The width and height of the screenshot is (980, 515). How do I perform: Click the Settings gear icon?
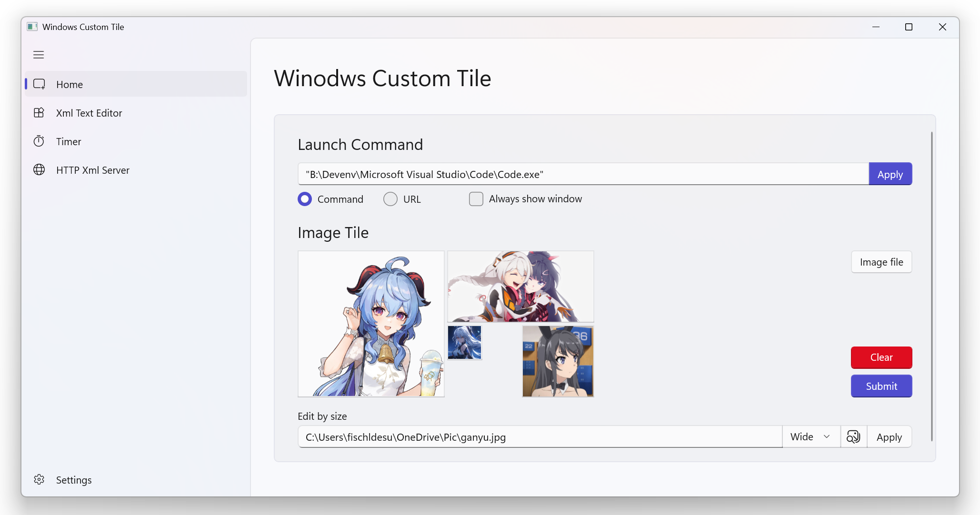pyautogui.click(x=39, y=479)
